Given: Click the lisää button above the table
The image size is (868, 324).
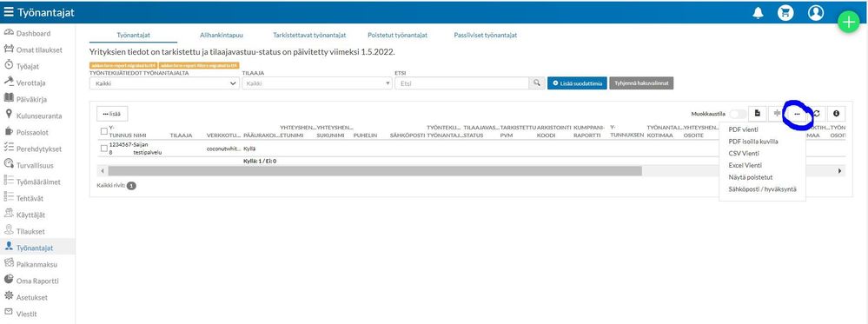Looking at the screenshot, I should [x=112, y=114].
